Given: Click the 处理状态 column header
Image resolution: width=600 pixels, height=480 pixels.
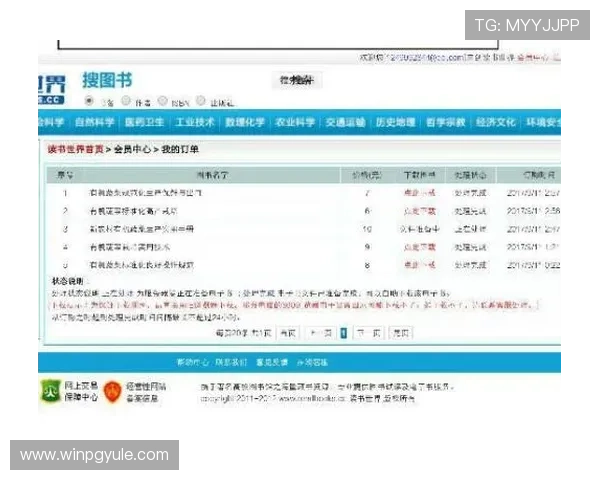Looking at the screenshot, I should pyautogui.click(x=470, y=175).
